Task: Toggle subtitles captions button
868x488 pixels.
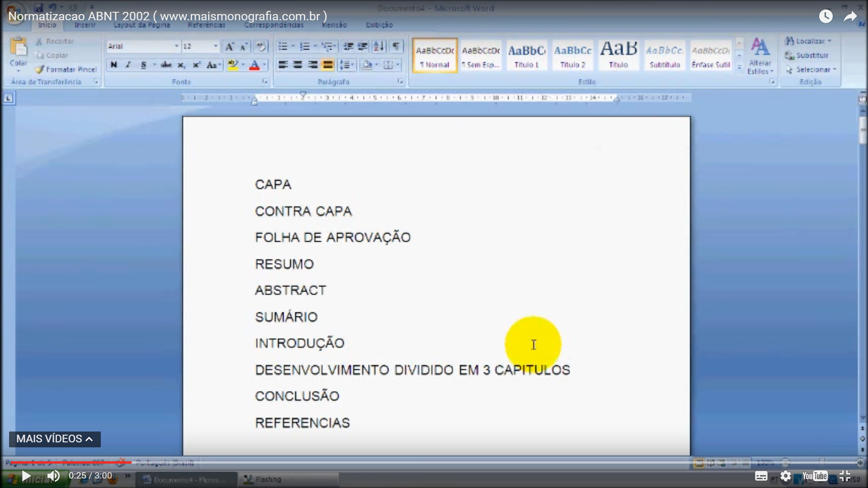Action: pyautogui.click(x=761, y=476)
